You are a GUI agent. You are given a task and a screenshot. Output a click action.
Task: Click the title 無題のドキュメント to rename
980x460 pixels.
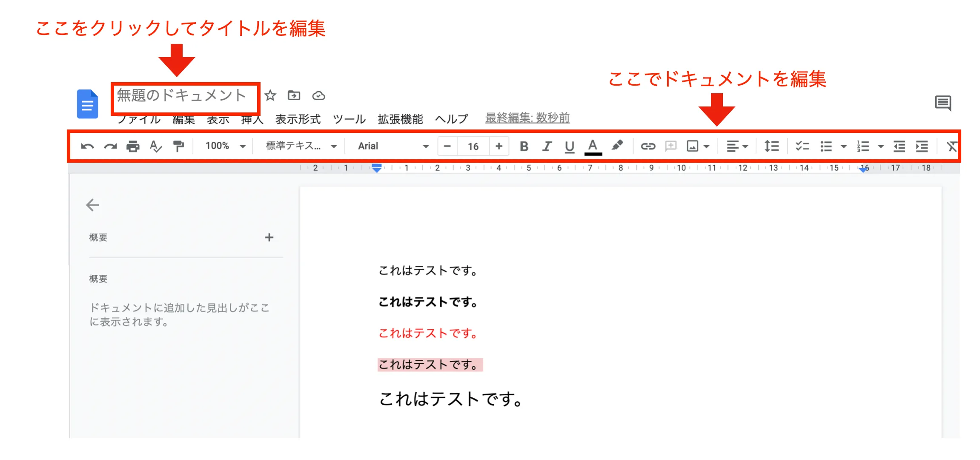tap(182, 95)
